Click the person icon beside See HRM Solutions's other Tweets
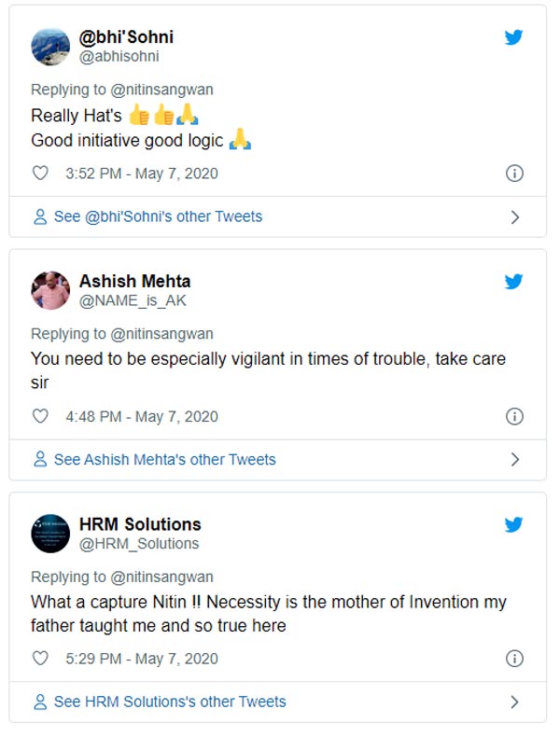Image resolution: width=560 pixels, height=737 pixels. click(40, 702)
